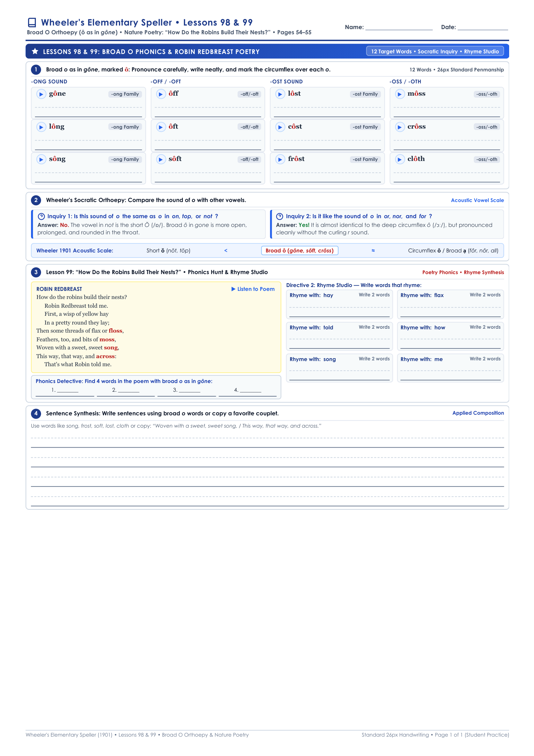
Task: Click the Rhyme with hay answer box
Action: (x=340, y=304)
